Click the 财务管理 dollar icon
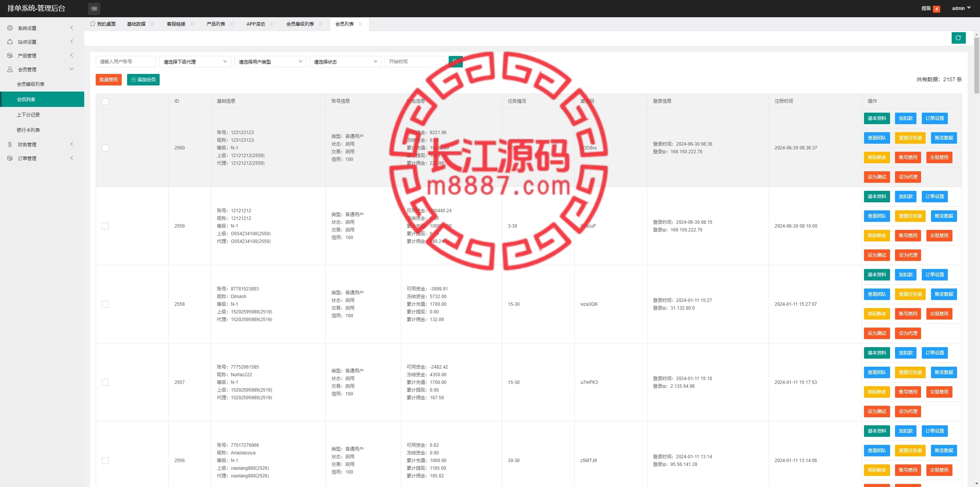 coord(10,144)
